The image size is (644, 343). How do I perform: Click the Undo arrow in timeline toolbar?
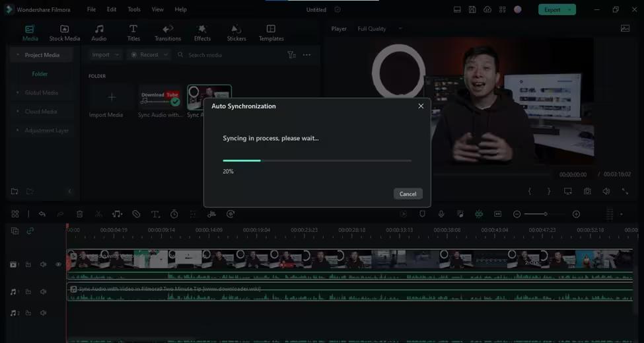42,214
